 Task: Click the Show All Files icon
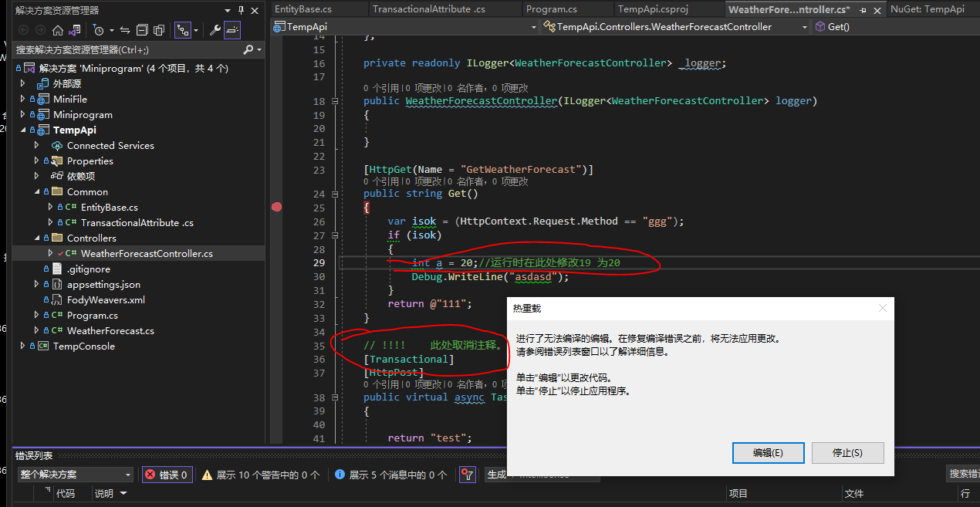click(158, 29)
